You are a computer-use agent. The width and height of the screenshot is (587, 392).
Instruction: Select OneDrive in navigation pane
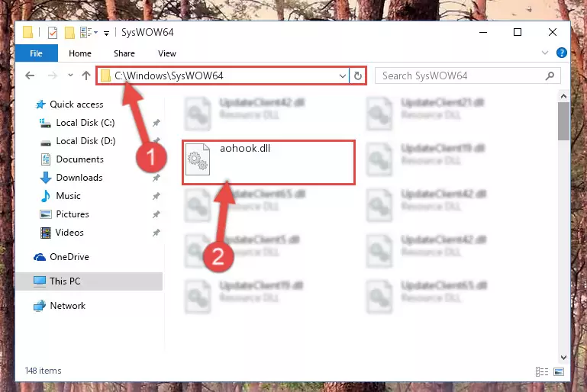point(69,257)
